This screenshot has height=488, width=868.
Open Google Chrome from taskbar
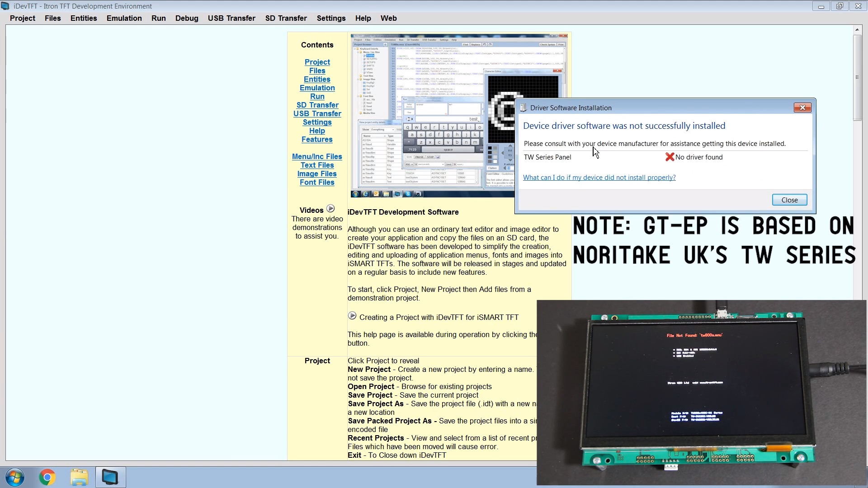click(47, 477)
